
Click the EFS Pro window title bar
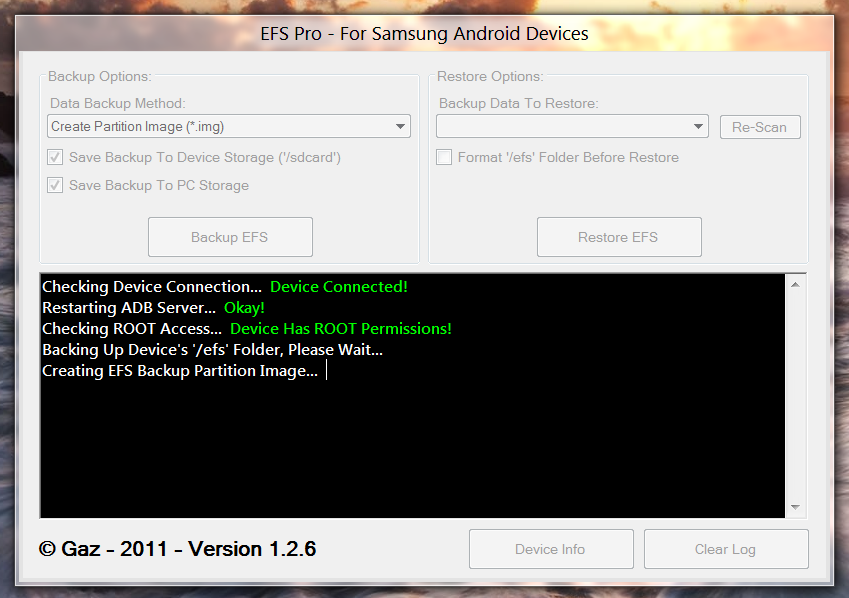click(x=424, y=34)
